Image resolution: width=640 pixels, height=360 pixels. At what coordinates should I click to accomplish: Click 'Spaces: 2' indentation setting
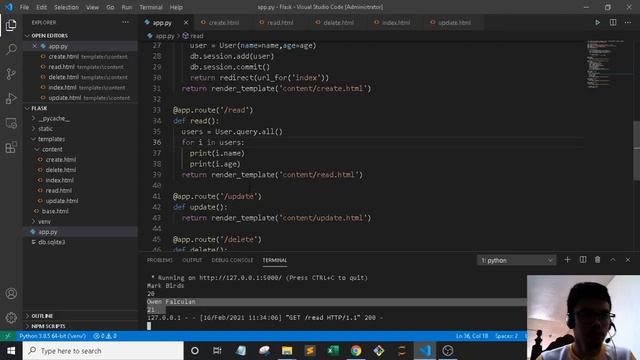(506, 336)
